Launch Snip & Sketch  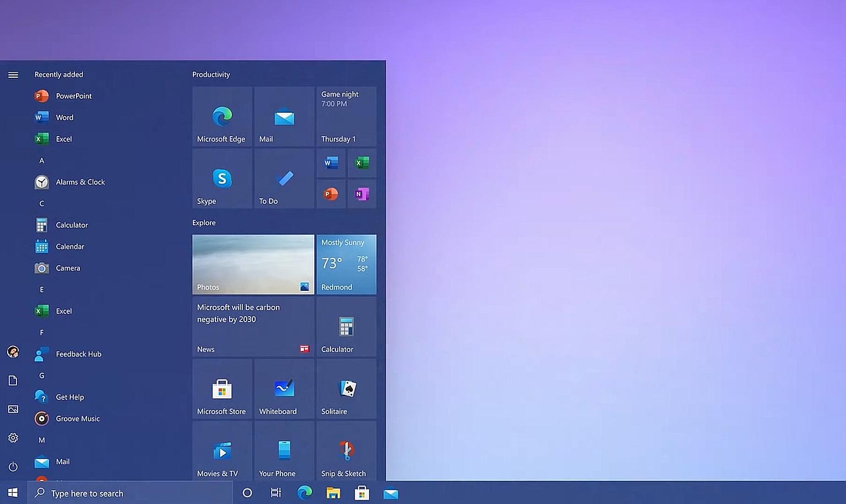coord(346,452)
